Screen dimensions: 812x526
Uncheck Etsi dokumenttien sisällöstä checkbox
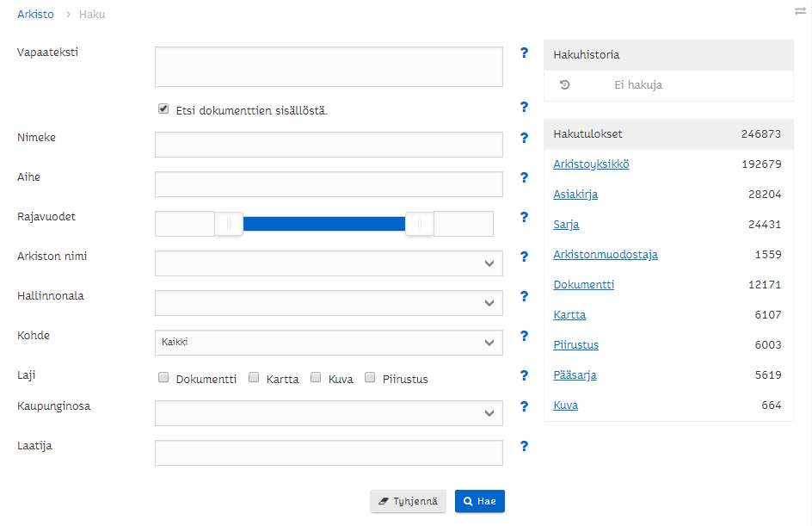click(163, 109)
